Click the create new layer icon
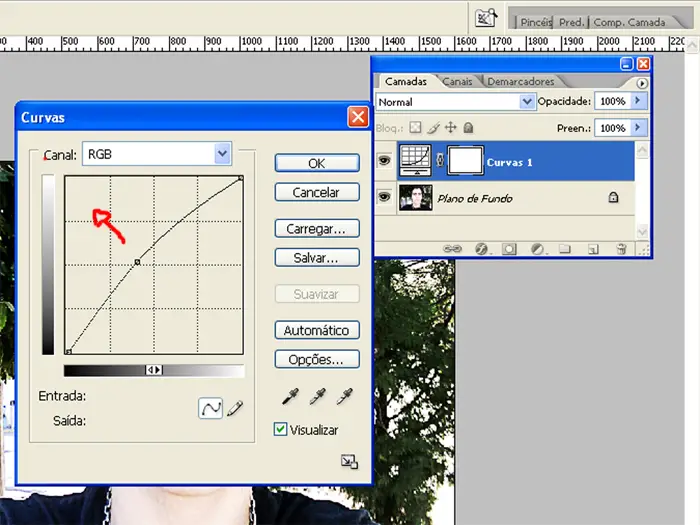700x525 pixels. [x=592, y=248]
